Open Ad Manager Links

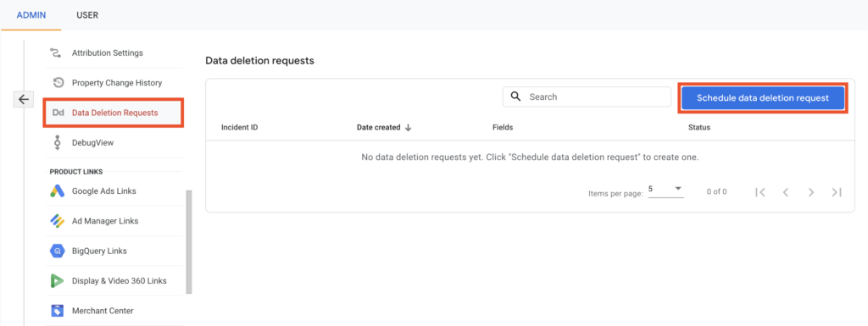105,221
